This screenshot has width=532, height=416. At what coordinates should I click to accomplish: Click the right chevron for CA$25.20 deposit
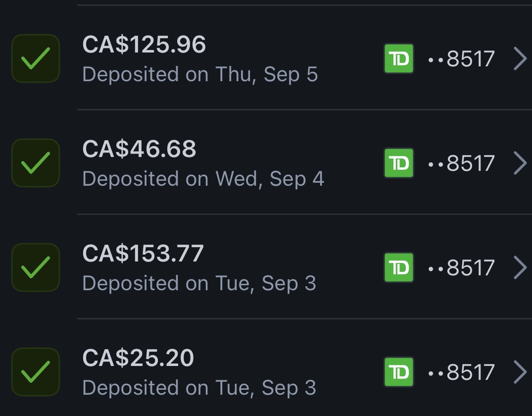click(x=520, y=372)
